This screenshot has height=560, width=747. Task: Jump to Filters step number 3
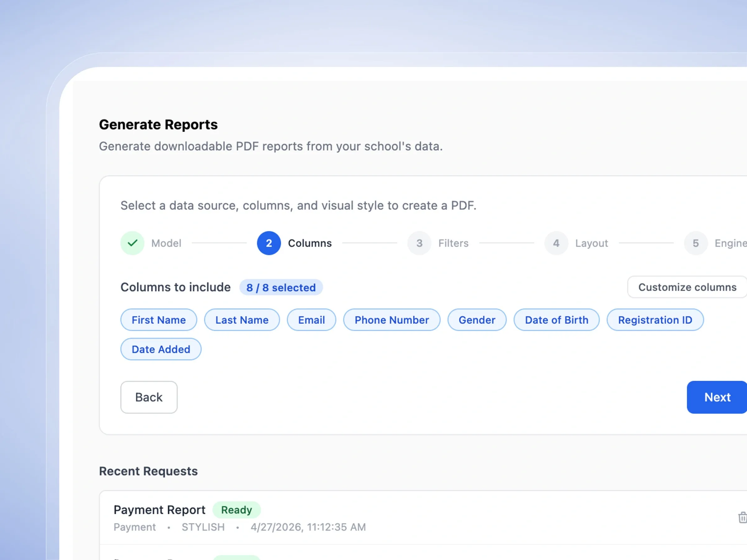tap(419, 243)
